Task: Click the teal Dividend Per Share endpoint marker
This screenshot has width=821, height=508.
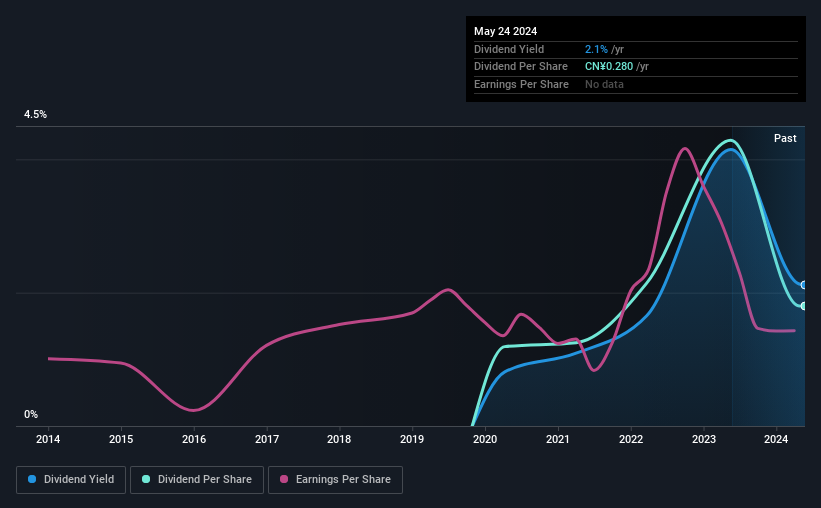Action: 803,306
